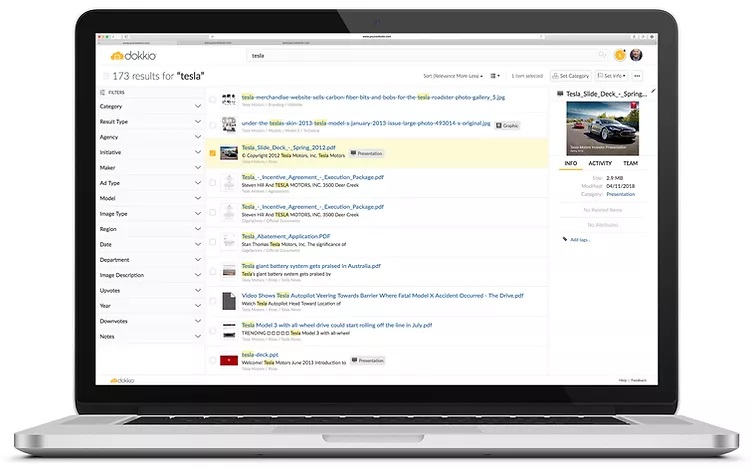Click the Filters icon above Category

click(102, 92)
